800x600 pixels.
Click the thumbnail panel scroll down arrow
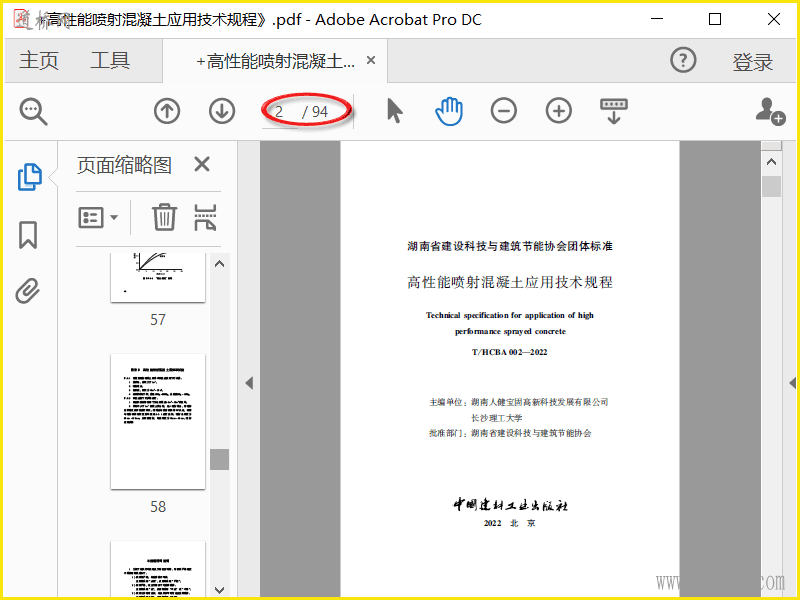(x=219, y=590)
